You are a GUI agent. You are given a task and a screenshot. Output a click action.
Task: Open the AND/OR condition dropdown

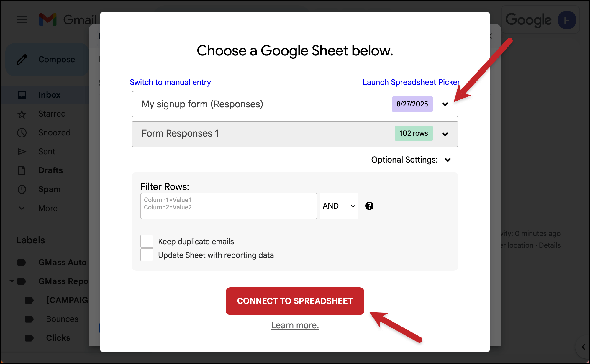point(338,206)
